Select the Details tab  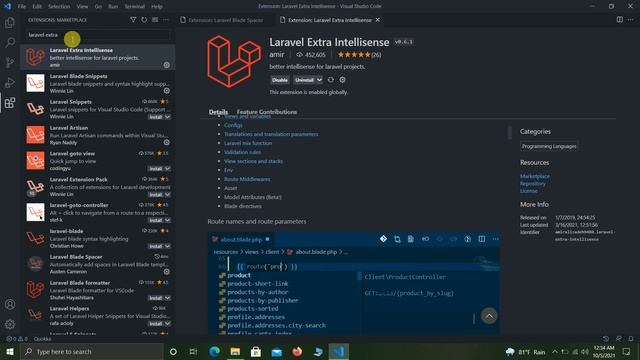point(218,112)
